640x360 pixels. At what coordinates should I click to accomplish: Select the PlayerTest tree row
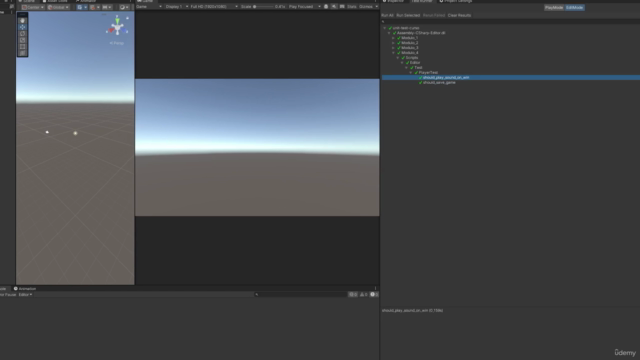[510, 73]
